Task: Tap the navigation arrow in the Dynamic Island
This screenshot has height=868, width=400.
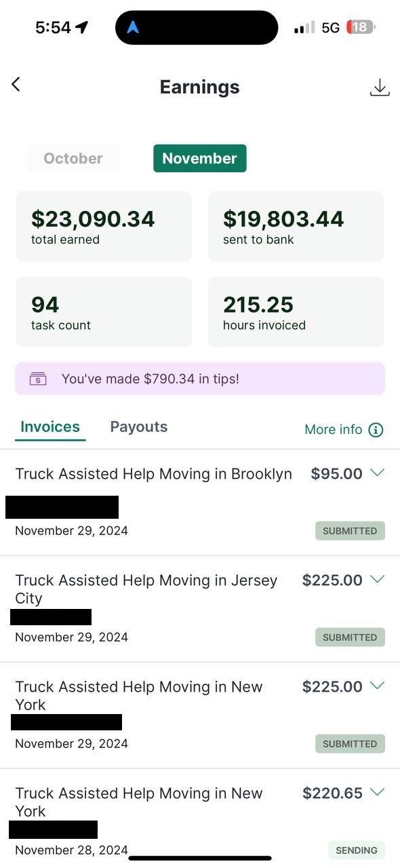Action: [x=133, y=28]
